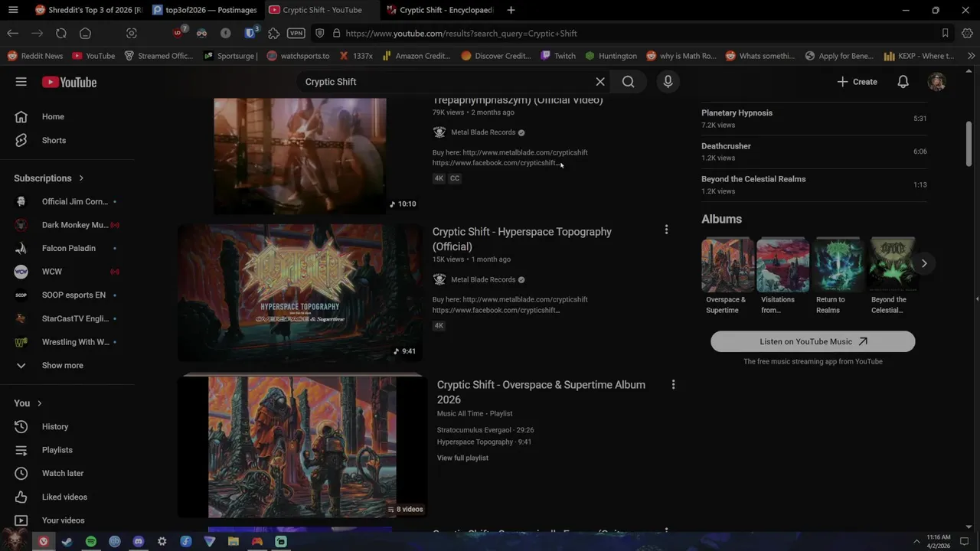Open Your videos in sidebar
Screen dimensions: 980x551
(67, 520)
